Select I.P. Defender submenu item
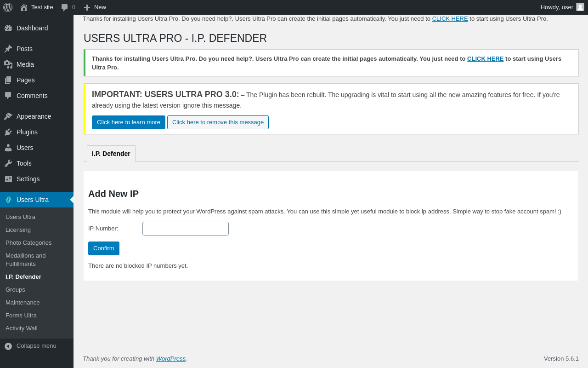This screenshot has width=588, height=368. pos(37,277)
